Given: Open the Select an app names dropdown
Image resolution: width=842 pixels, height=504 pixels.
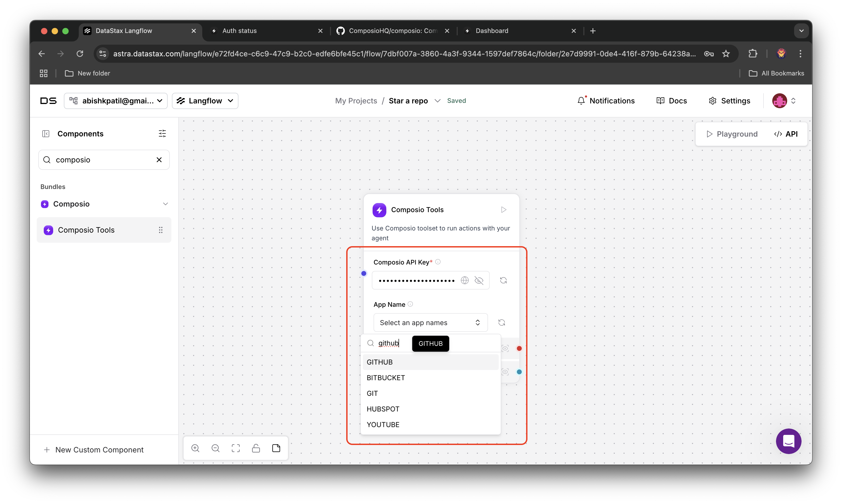Looking at the screenshot, I should [x=430, y=322].
